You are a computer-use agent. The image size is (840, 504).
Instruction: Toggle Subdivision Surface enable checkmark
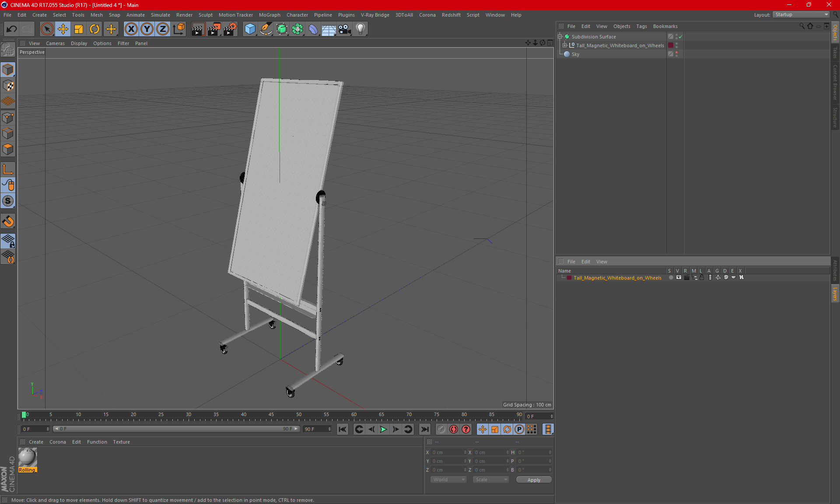click(x=681, y=37)
